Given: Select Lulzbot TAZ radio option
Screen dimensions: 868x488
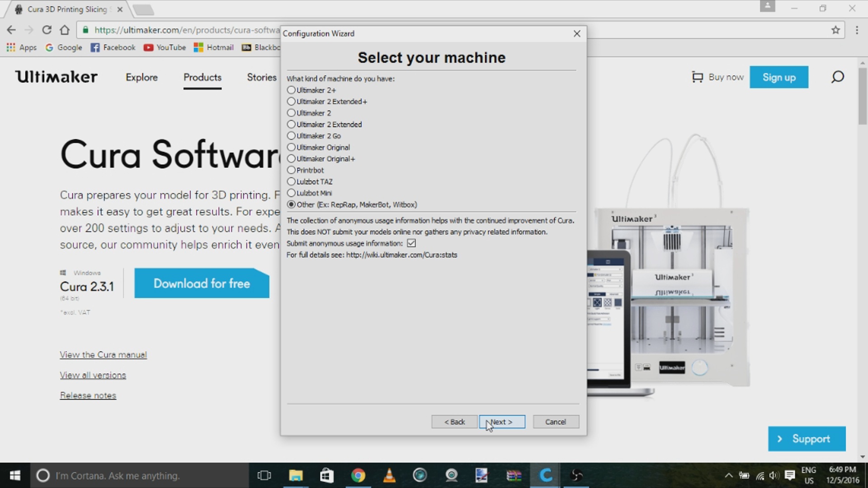Looking at the screenshot, I should [291, 182].
